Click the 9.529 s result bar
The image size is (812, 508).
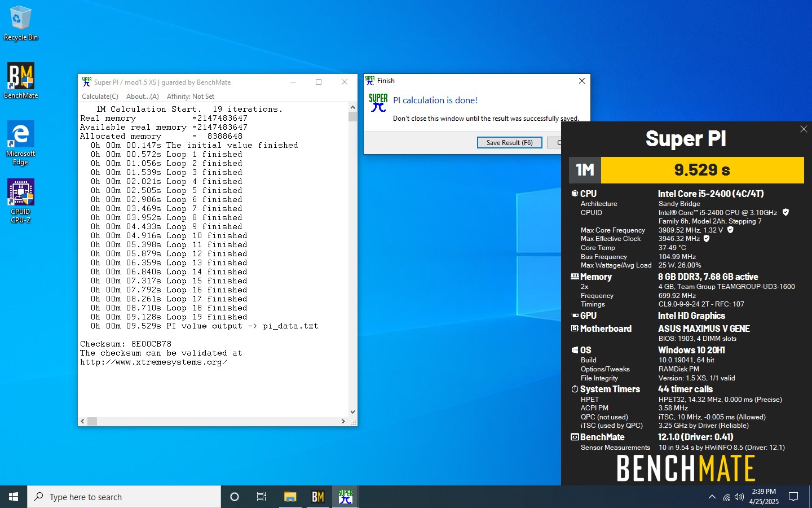[x=702, y=170]
